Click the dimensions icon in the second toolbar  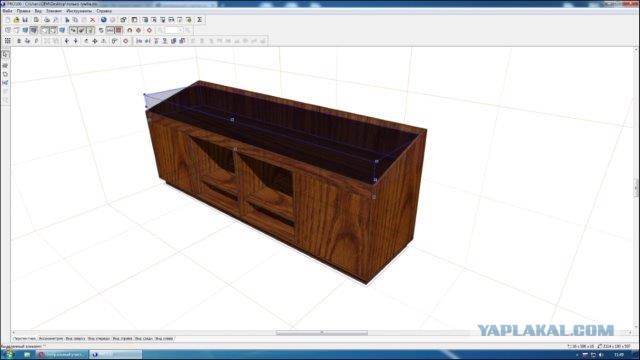point(110,30)
